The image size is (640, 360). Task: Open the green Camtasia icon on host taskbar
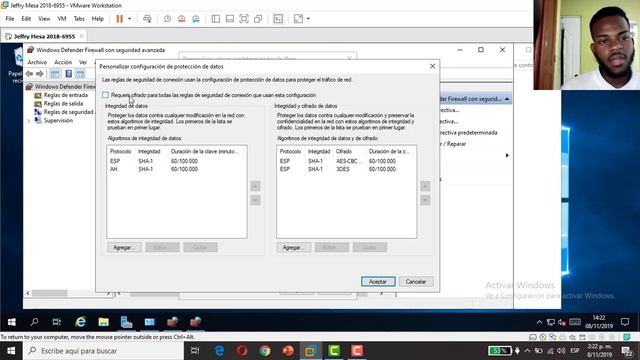coord(334,351)
